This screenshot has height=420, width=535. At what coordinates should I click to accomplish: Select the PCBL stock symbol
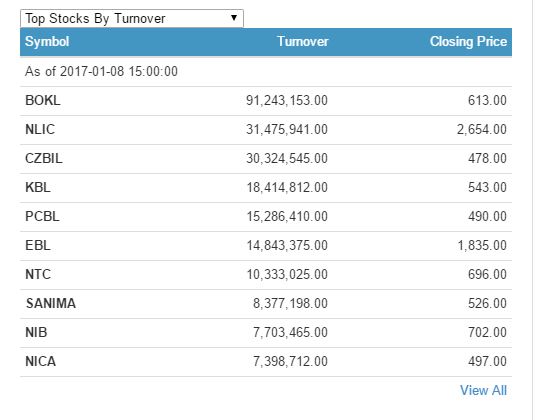coord(42,216)
